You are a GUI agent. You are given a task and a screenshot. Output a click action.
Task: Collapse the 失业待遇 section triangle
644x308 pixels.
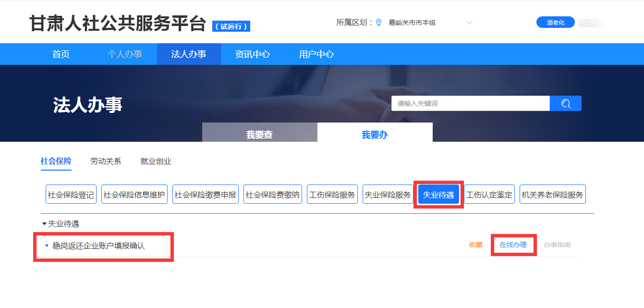(x=44, y=224)
